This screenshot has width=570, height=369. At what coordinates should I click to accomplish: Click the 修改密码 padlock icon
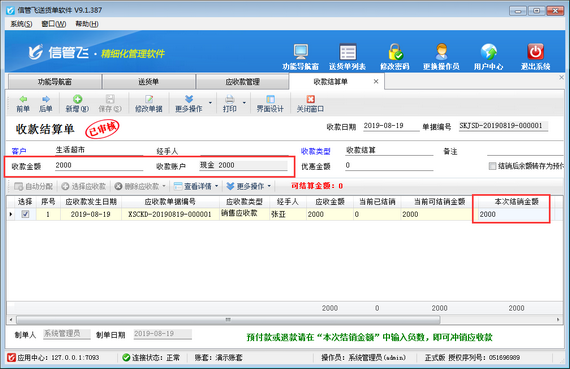pos(395,52)
